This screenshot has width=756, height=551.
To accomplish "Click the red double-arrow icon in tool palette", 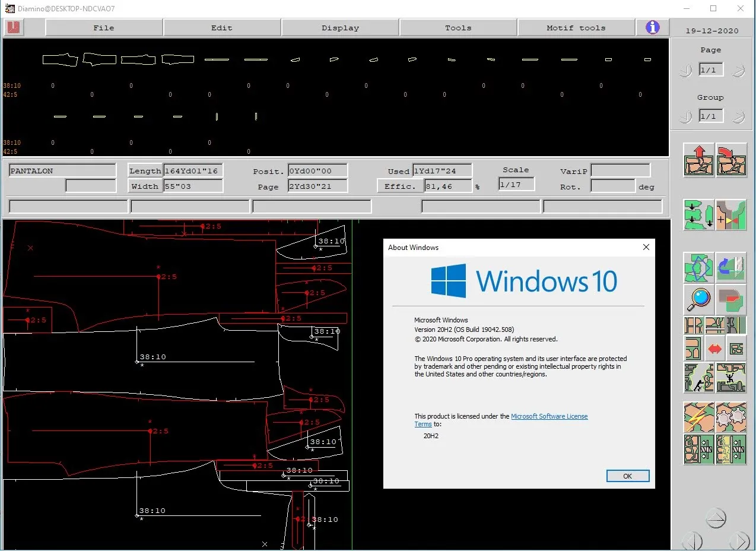I will tap(714, 349).
